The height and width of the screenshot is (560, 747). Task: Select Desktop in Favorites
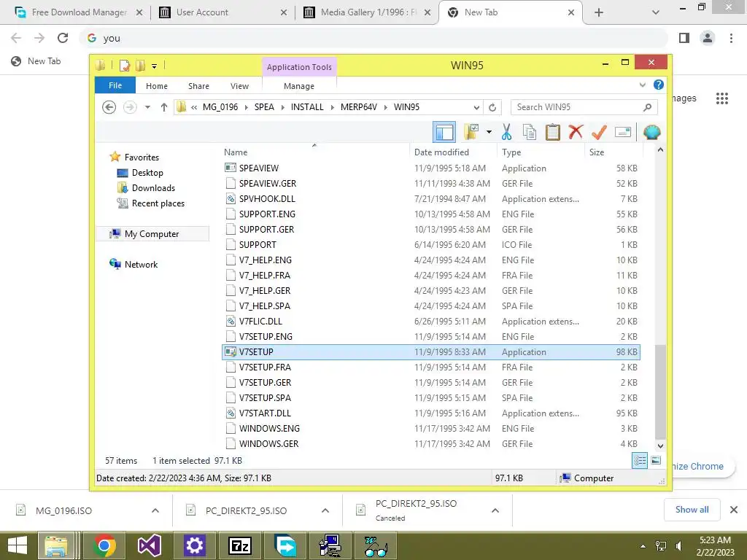coord(147,172)
